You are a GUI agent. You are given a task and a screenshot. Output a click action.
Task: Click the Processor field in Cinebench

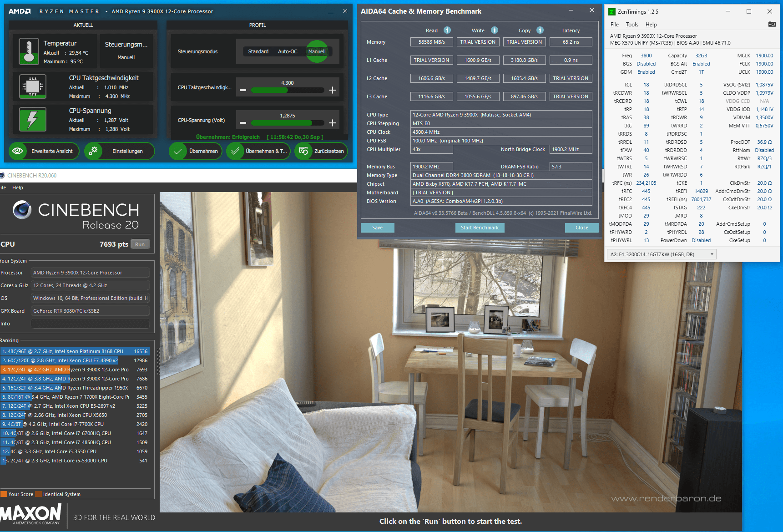(x=90, y=273)
